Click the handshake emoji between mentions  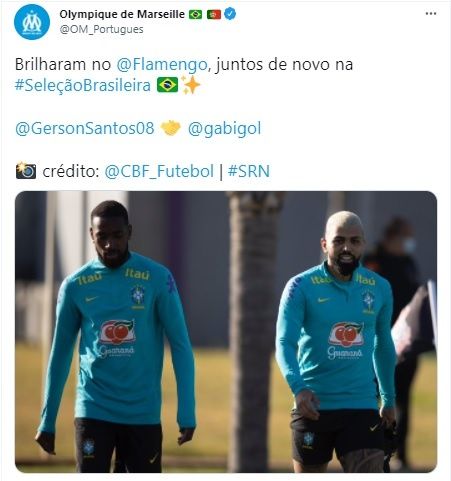(x=171, y=128)
